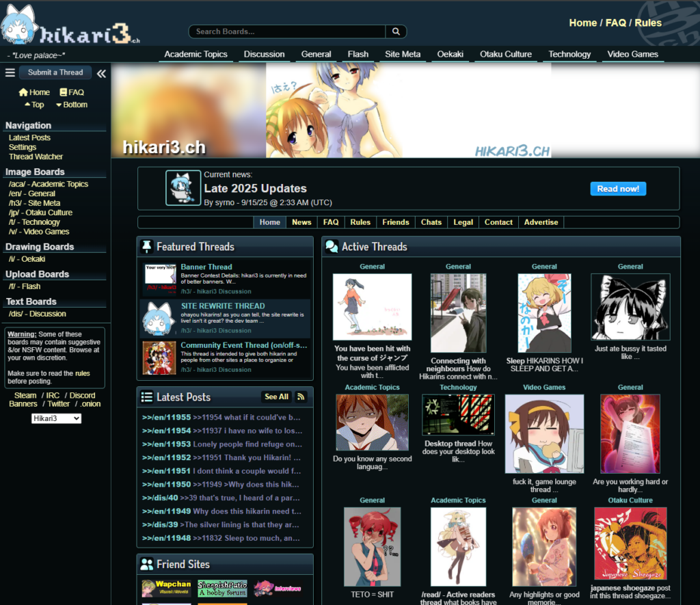
Task: Open the Video Games top menu item
Action: [632, 54]
